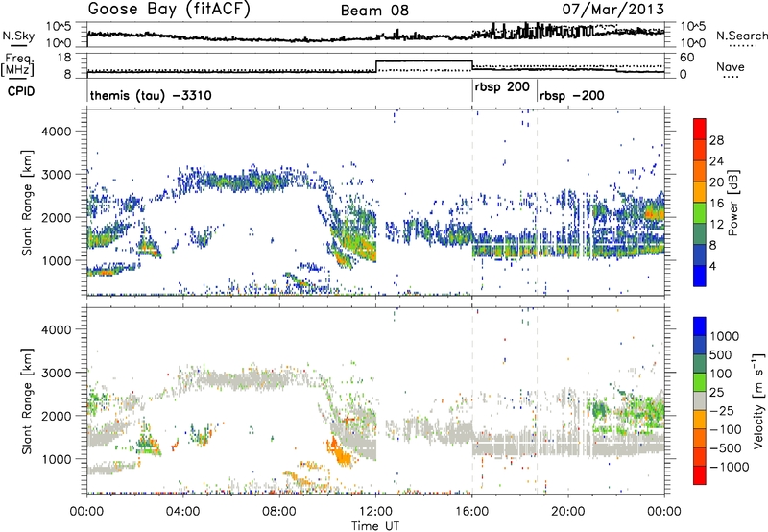This screenshot has height=532, width=768.
Task: Click the '28' power colorbar tick label
Action: 716,140
